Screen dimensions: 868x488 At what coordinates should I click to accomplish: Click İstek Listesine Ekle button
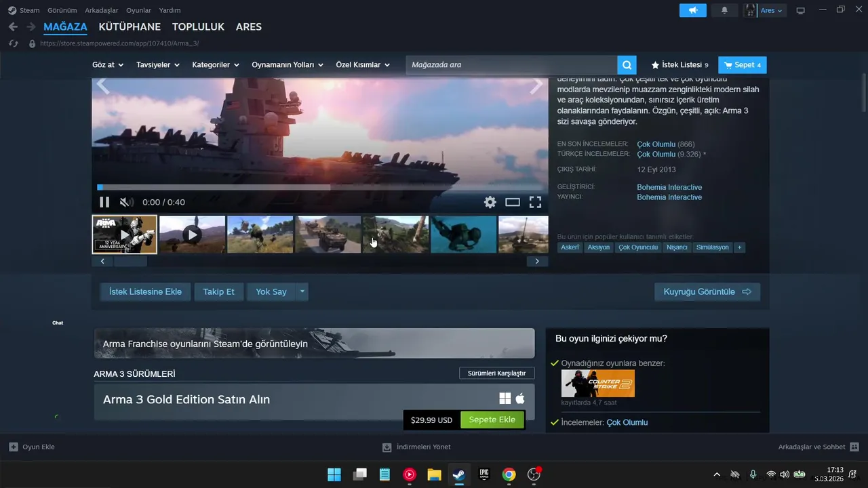[x=145, y=291]
